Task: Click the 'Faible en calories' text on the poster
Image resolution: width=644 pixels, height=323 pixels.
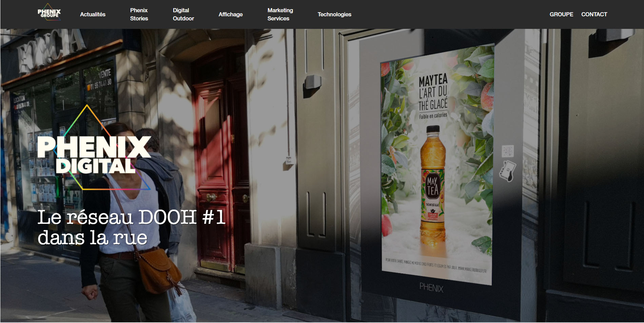Action: point(433,116)
